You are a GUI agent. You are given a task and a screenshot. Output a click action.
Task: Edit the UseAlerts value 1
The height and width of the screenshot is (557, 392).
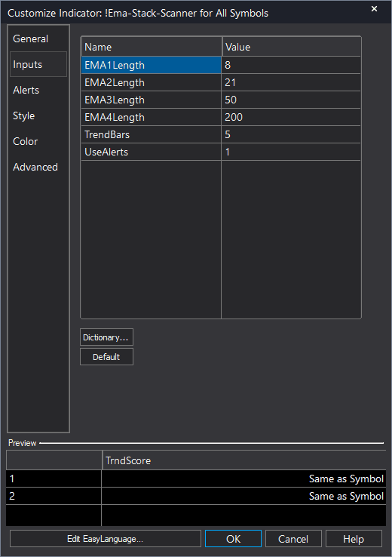[x=291, y=152]
